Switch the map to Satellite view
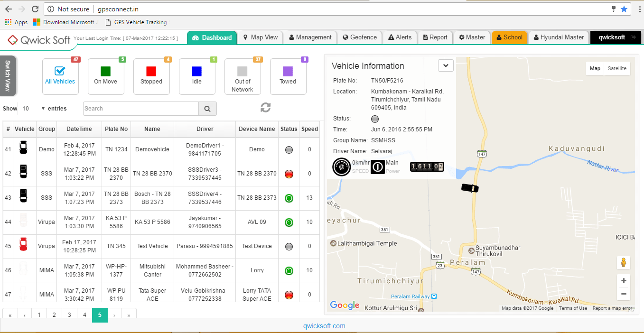The image size is (644, 333). [617, 68]
